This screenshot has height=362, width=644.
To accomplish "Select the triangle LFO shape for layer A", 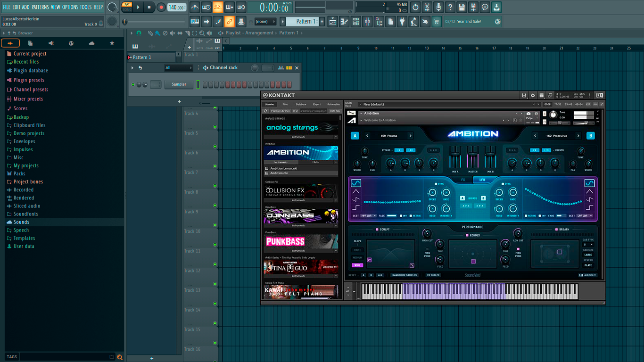I will 356,191.
